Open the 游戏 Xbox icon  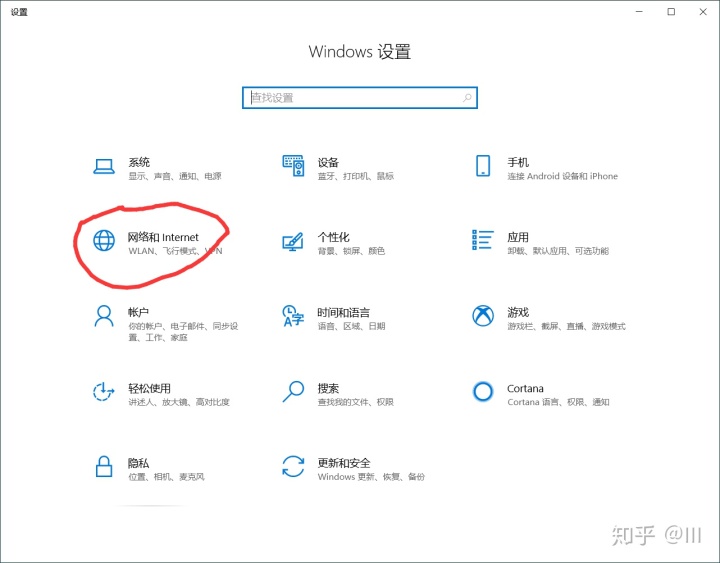(483, 316)
